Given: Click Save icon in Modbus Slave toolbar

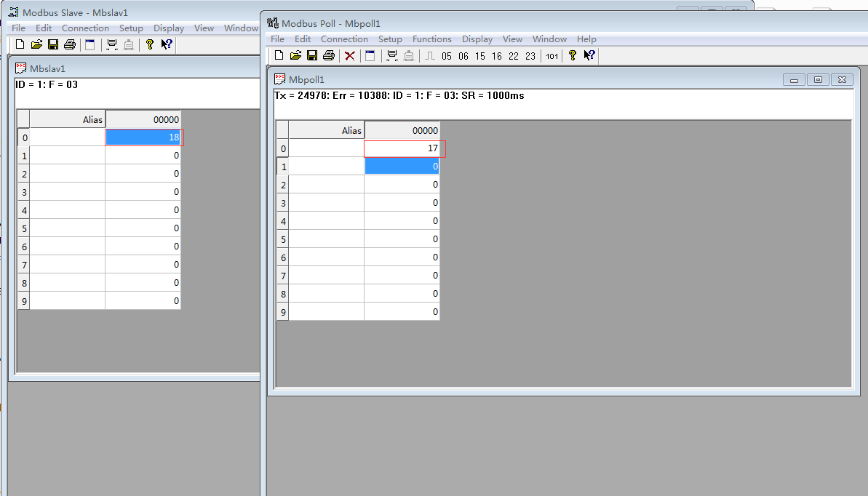Looking at the screenshot, I should [53, 44].
